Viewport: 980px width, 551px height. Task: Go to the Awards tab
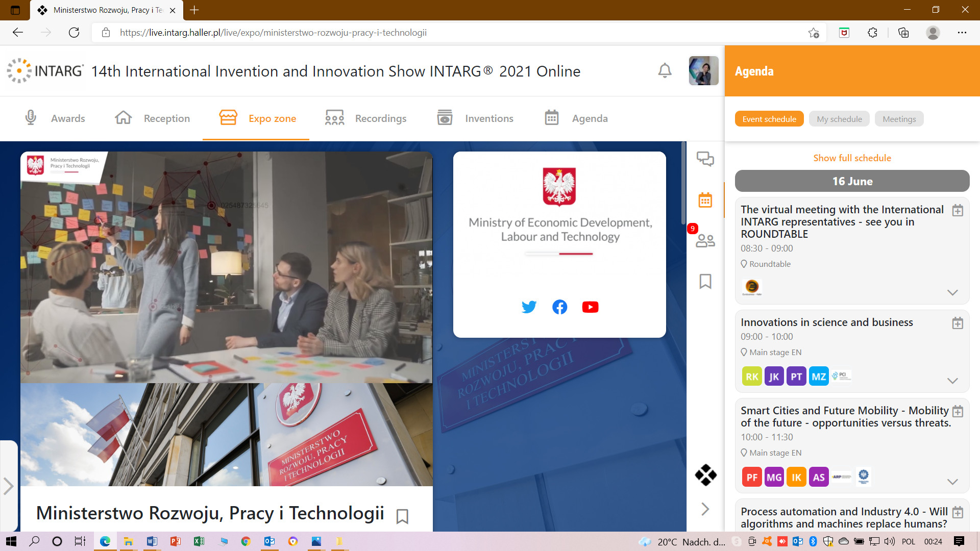55,118
